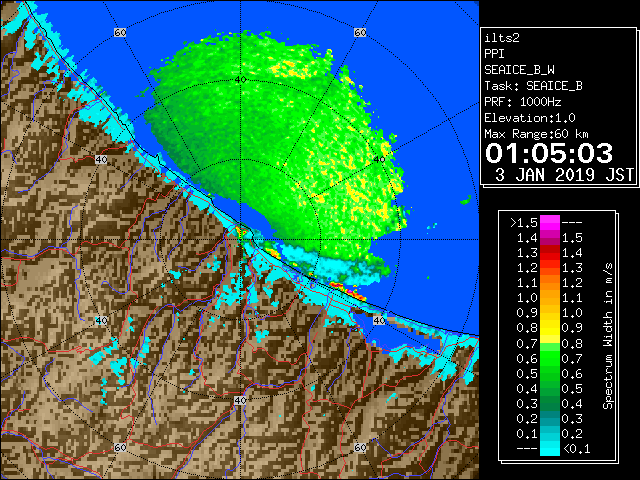Pick the teal legend swatch beside "0.2"
Viewport: 640px width, 480px height.
pos(550,418)
